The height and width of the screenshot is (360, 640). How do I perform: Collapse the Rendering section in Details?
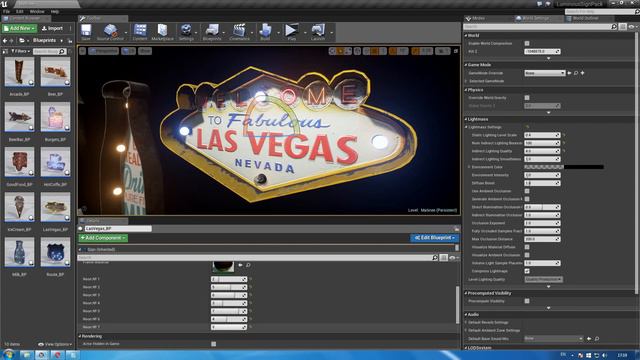click(80, 336)
